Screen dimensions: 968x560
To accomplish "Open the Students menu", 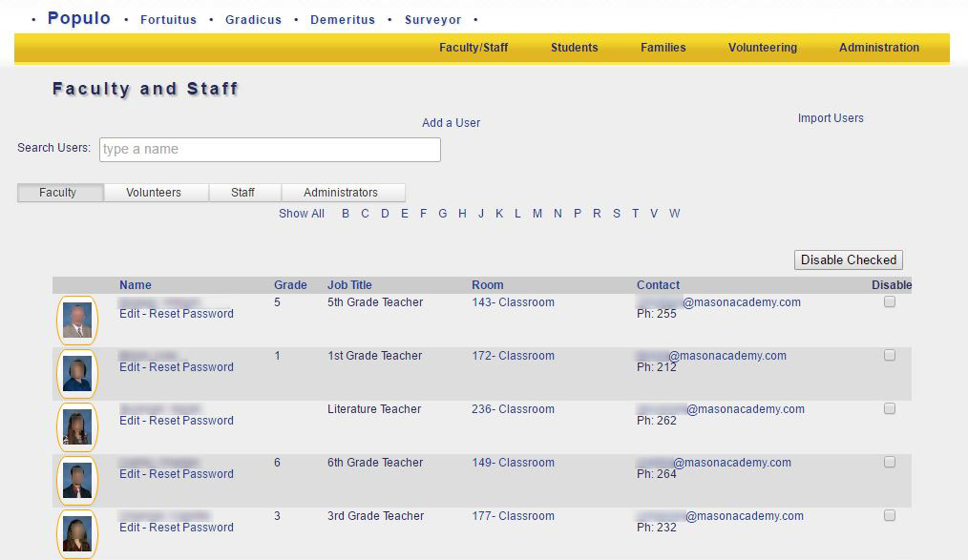I will 574,48.
